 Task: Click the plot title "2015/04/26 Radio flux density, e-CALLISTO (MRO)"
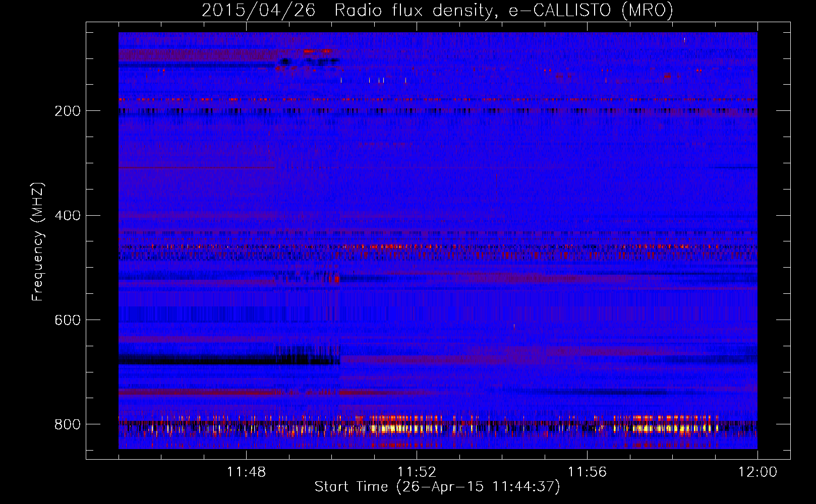[x=437, y=10]
